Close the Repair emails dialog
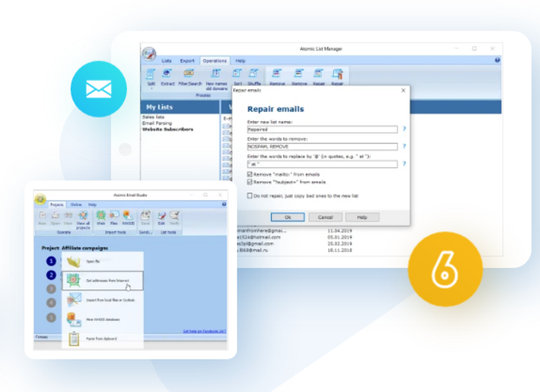Image resolution: width=540 pixels, height=392 pixels. coord(403,90)
